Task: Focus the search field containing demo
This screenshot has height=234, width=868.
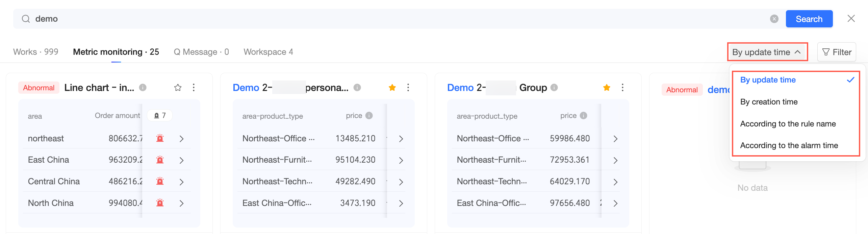Action: (x=399, y=19)
